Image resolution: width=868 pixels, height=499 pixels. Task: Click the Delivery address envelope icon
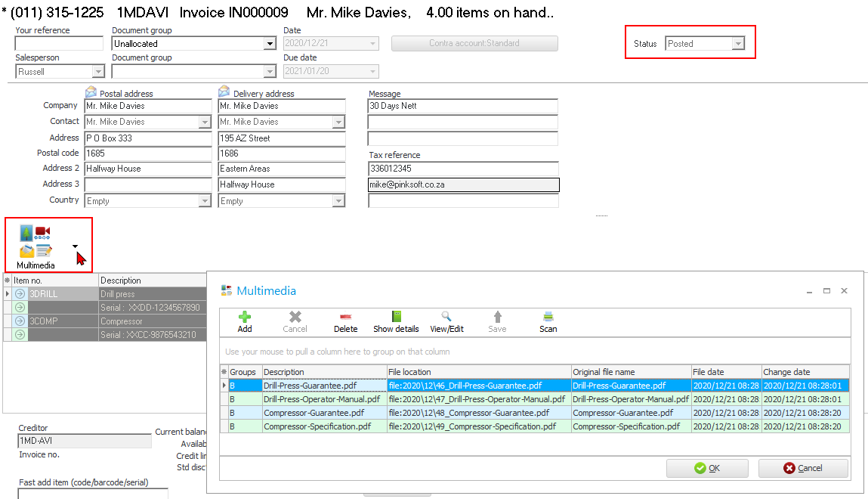pos(224,92)
